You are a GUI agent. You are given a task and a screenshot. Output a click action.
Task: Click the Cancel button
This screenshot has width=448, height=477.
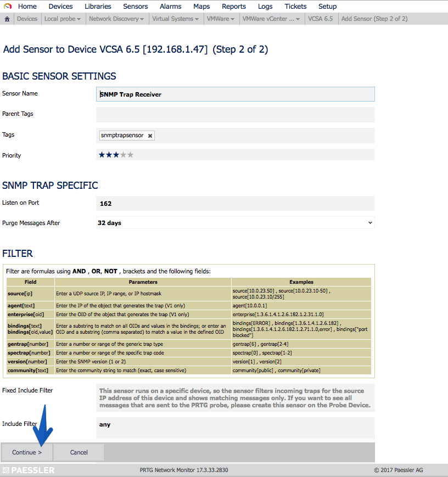point(79,452)
